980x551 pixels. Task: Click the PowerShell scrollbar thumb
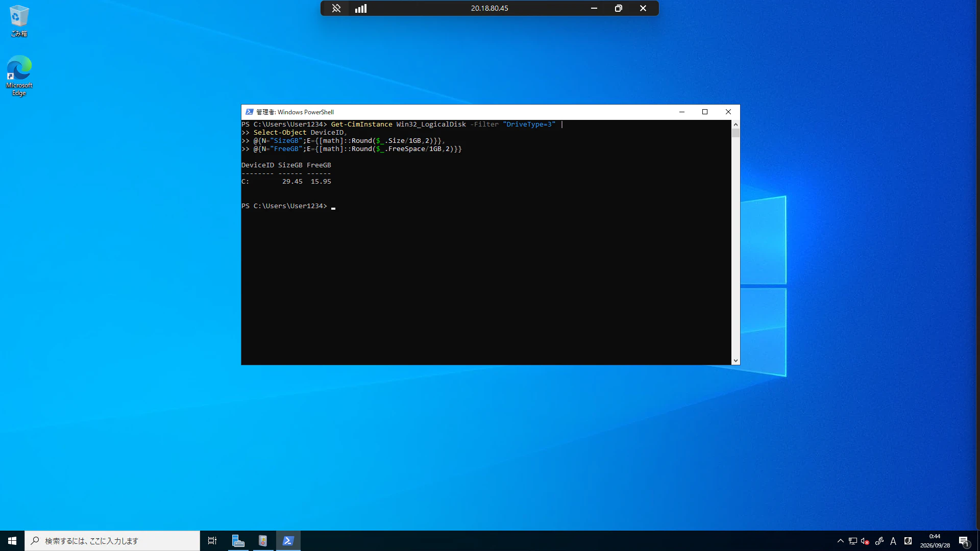pos(736,133)
